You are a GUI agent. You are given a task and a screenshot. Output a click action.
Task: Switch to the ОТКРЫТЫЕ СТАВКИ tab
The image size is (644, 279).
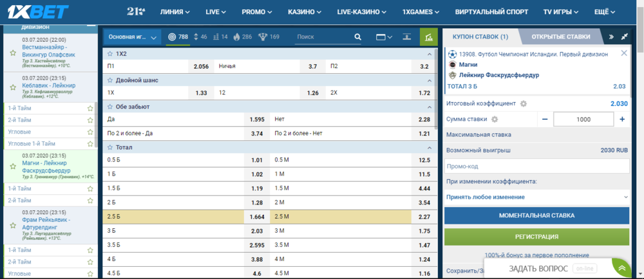click(561, 37)
